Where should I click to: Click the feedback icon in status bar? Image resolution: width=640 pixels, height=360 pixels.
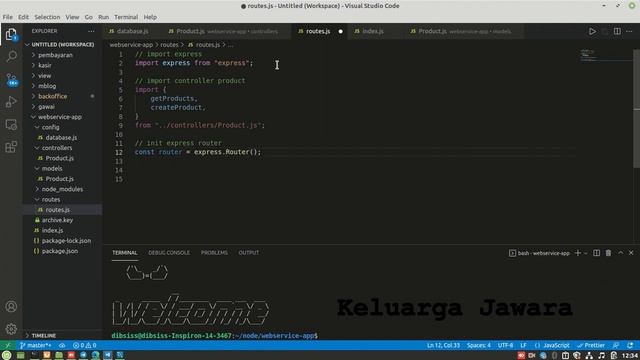click(616, 345)
